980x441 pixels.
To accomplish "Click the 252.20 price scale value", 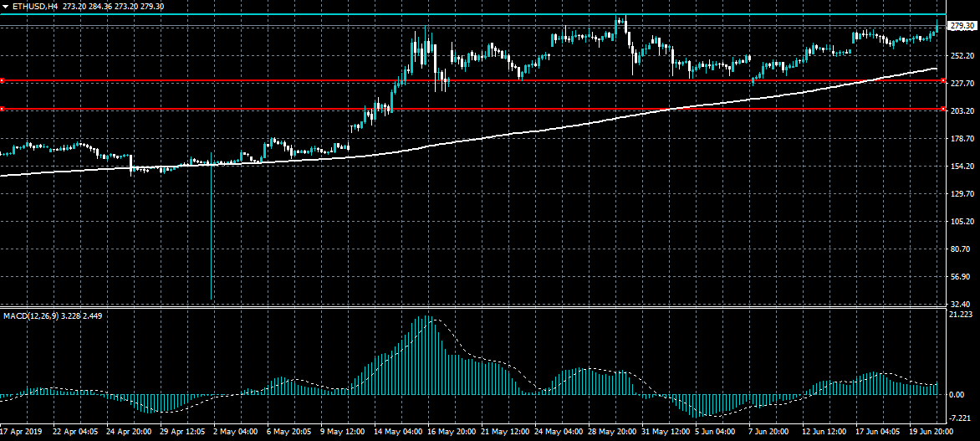I will (962, 56).
